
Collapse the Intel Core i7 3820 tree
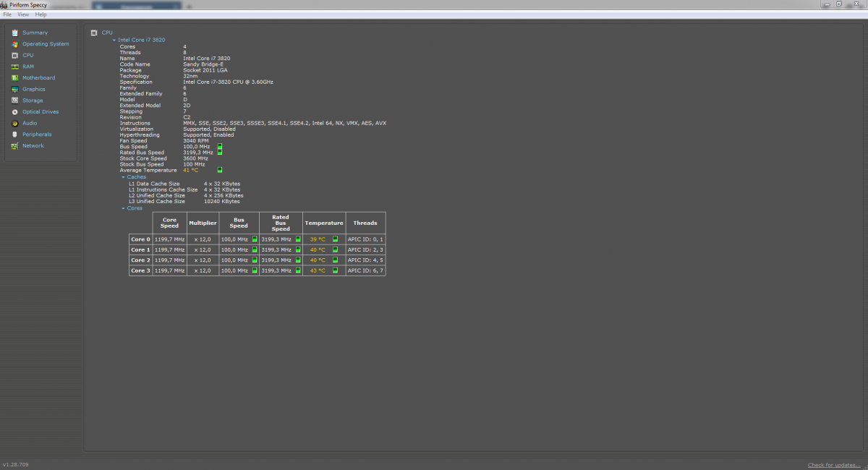click(114, 40)
